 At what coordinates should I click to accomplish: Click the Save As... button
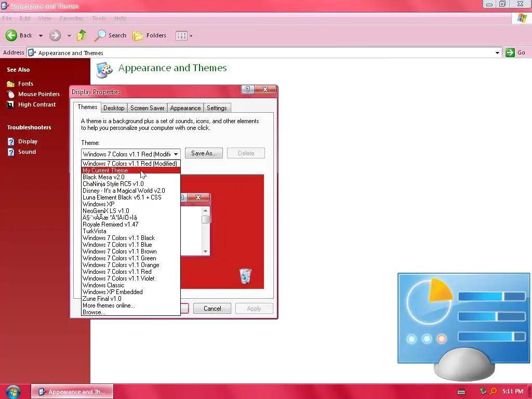coord(204,153)
